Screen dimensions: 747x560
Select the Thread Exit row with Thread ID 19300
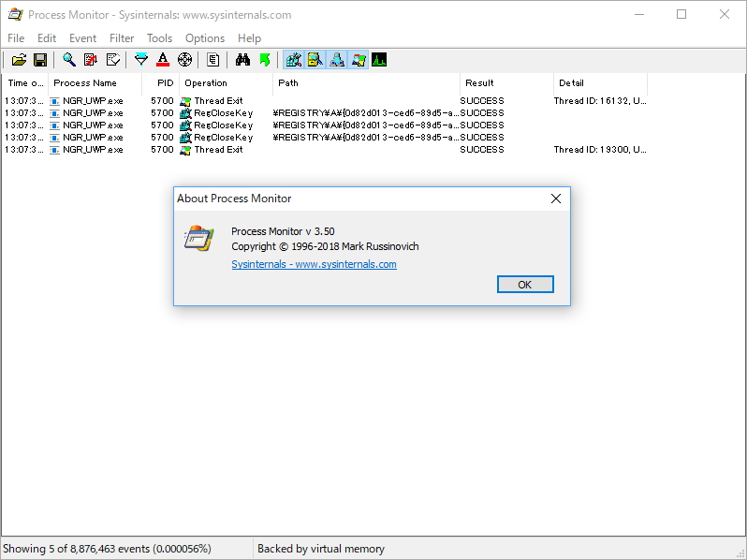[326, 150]
